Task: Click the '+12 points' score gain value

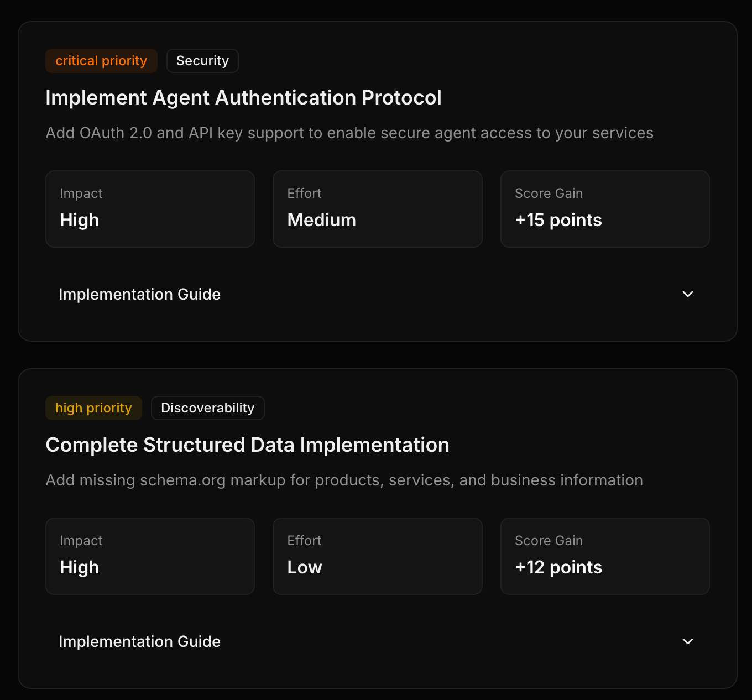Action: [558, 567]
